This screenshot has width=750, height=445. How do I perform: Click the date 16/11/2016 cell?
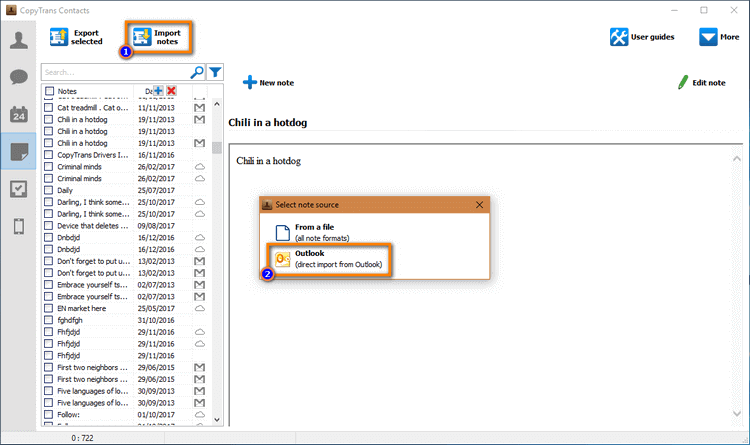[156, 155]
